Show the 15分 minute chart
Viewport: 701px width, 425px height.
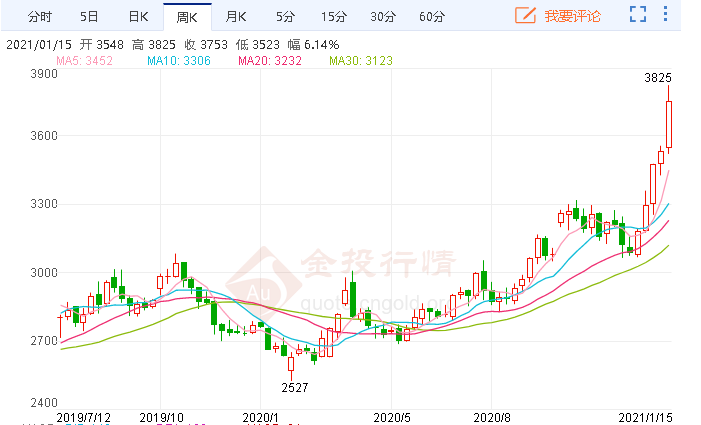(x=334, y=16)
